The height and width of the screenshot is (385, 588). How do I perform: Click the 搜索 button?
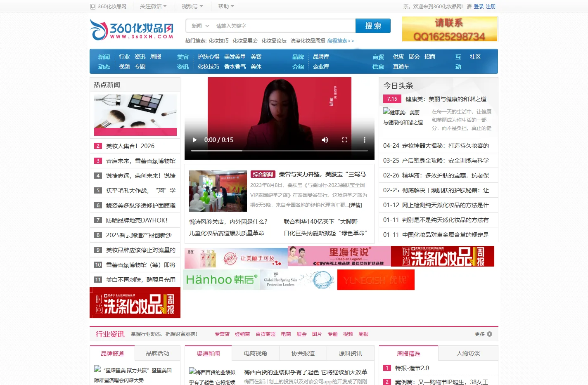pyautogui.click(x=373, y=26)
